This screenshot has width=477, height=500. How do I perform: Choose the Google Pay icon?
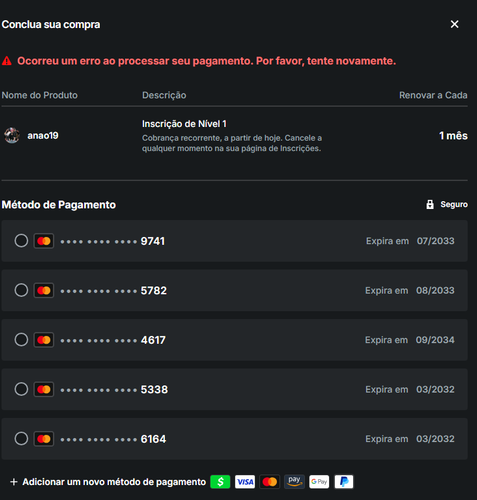[x=319, y=482]
